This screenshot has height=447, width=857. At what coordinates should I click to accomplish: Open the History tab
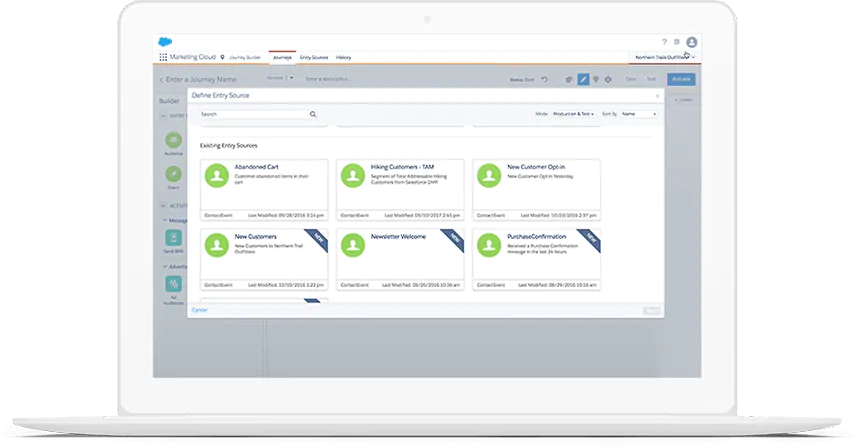[x=343, y=57]
